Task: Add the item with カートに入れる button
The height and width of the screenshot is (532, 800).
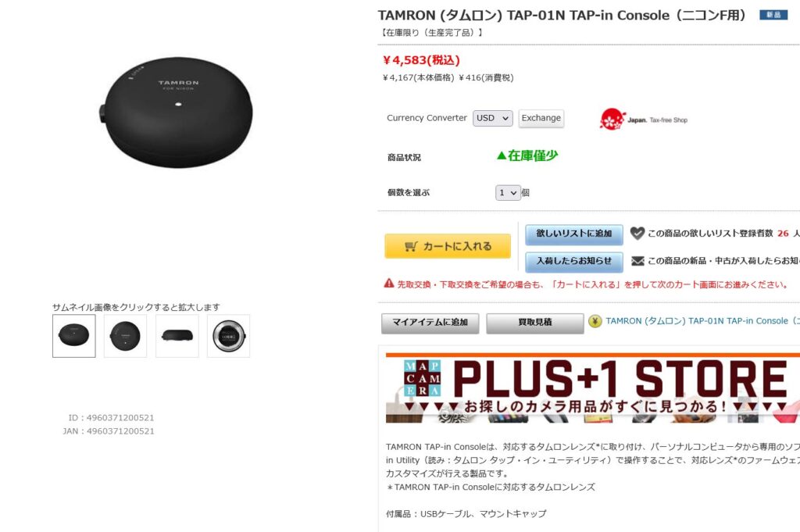Action: (x=448, y=246)
